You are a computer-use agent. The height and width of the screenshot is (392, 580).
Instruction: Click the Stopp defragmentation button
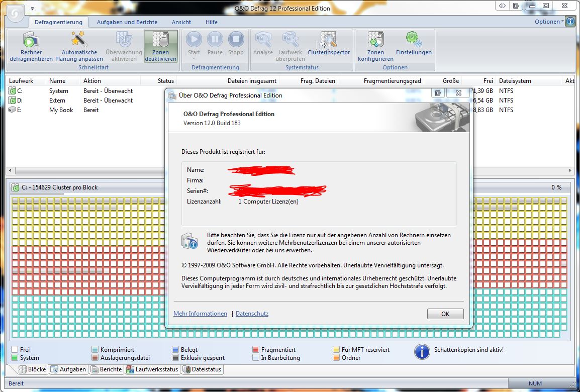[236, 39]
